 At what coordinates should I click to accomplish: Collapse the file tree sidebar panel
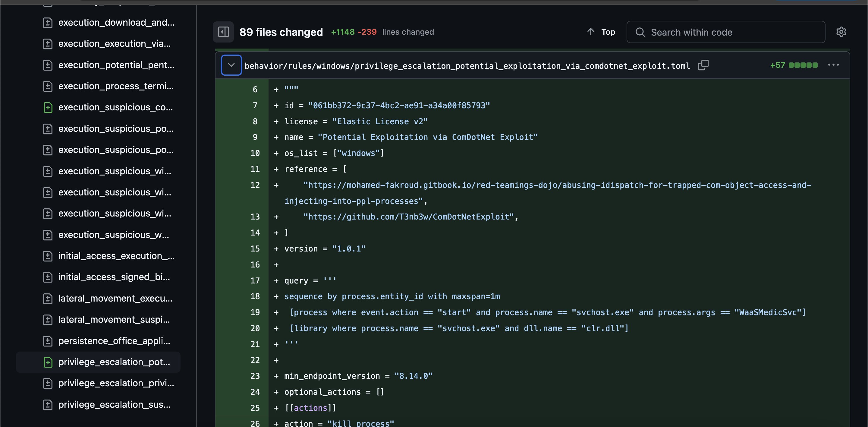pos(223,32)
